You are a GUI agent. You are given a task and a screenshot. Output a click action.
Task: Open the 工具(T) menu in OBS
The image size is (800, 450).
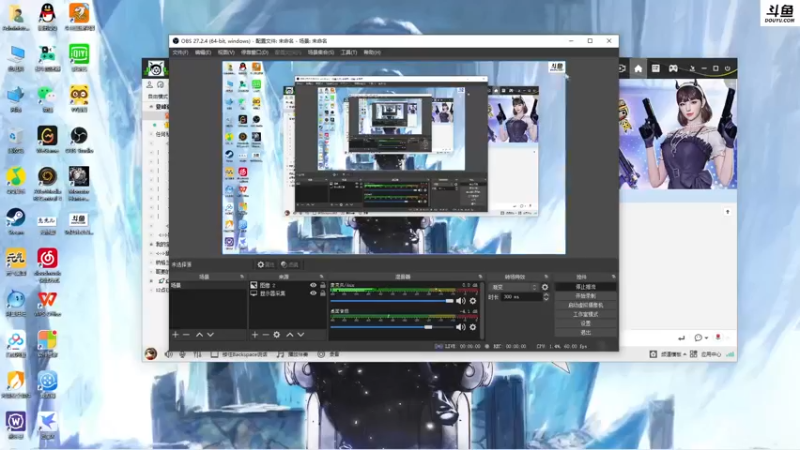pyautogui.click(x=349, y=53)
